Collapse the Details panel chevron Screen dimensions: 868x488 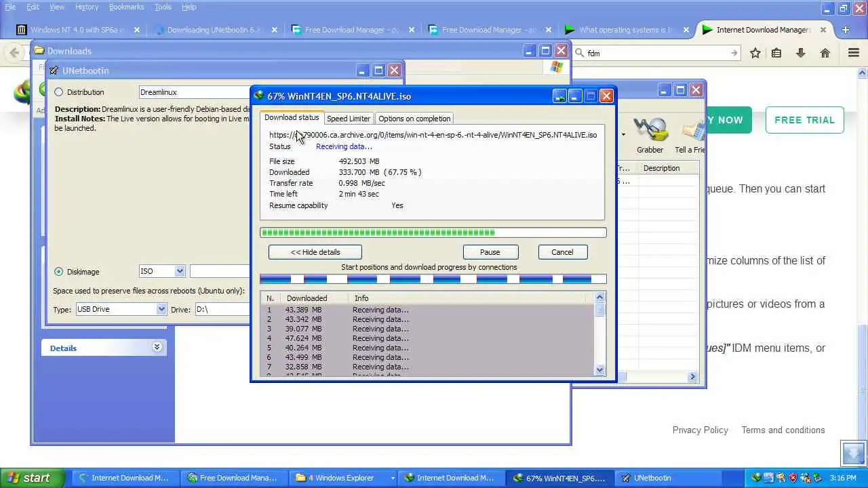[157, 347]
